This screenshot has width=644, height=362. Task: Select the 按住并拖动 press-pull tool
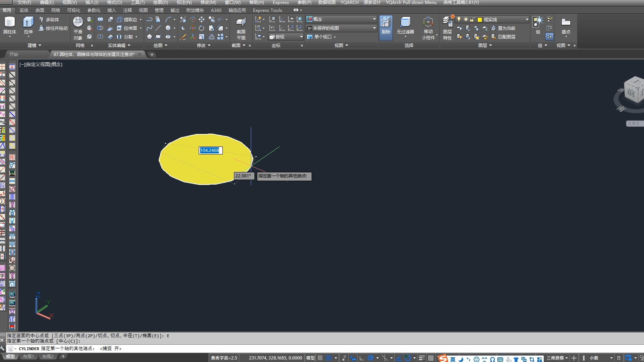tap(53, 28)
